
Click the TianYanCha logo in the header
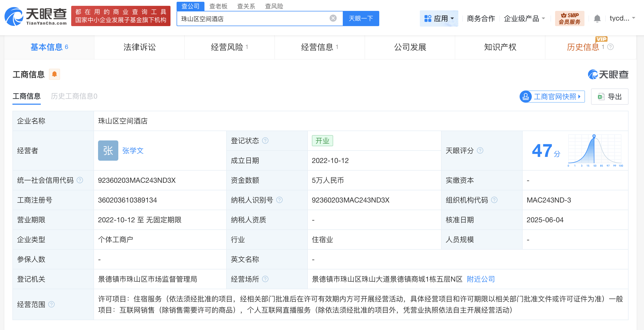tap(36, 17)
